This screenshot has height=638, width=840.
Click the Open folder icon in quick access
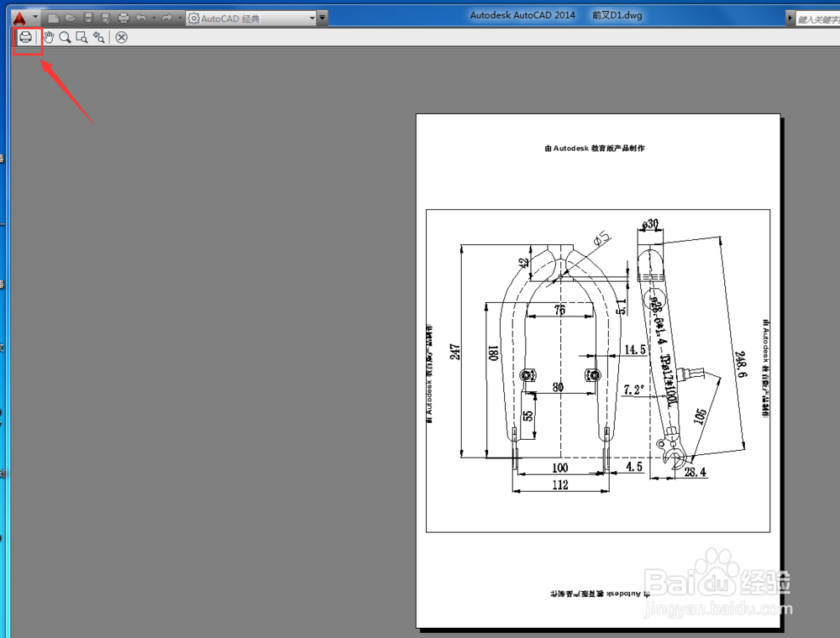(71, 18)
